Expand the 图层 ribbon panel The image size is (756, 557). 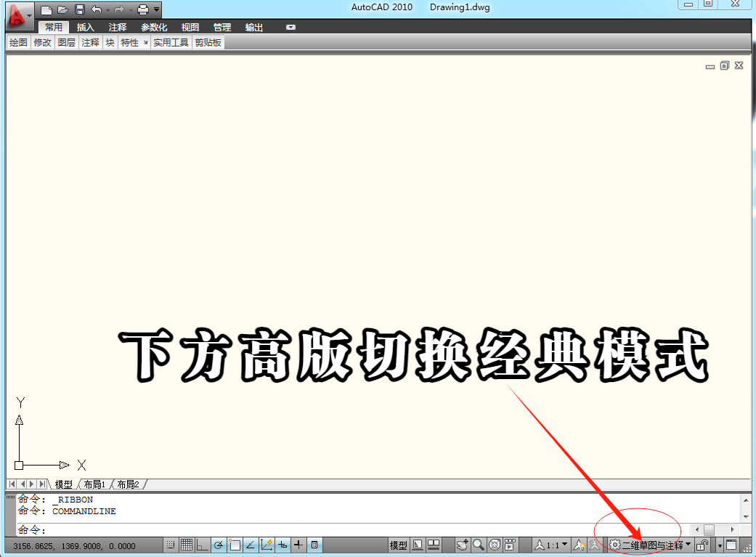click(x=67, y=42)
